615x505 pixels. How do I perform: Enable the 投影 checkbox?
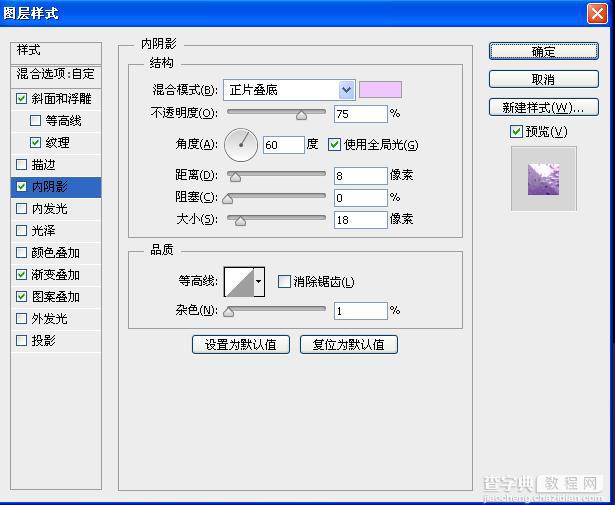(x=22, y=340)
